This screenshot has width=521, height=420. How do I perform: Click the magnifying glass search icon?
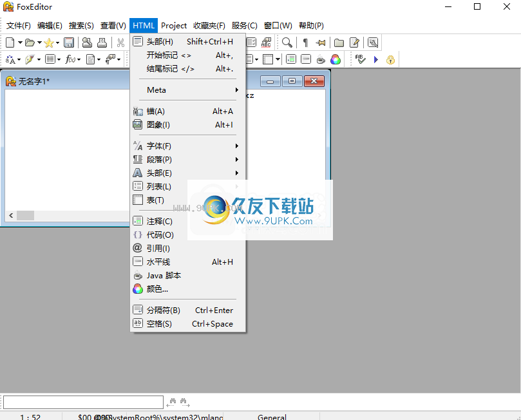point(287,43)
